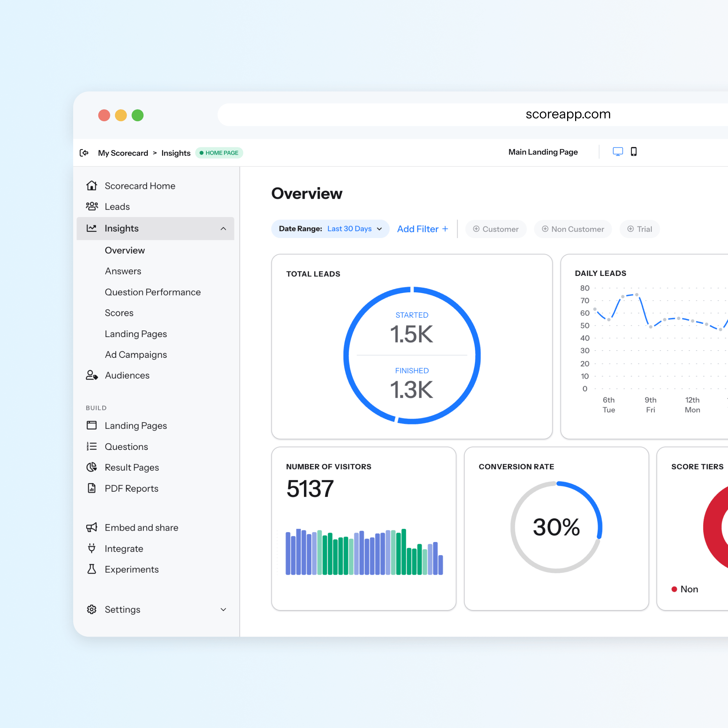Click the red Non legend dot in Score Tiers
Screen dimensions: 728x728
[674, 589]
